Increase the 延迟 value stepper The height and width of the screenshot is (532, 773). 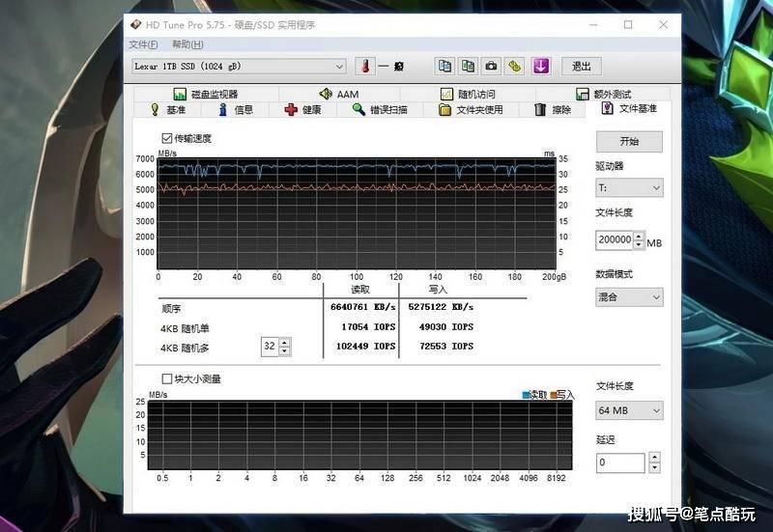tap(654, 458)
